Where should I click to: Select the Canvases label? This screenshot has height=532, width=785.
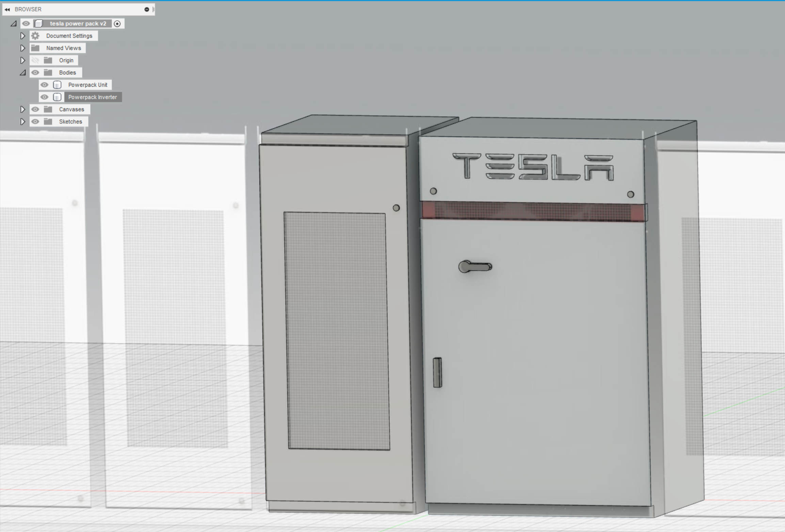(x=71, y=109)
